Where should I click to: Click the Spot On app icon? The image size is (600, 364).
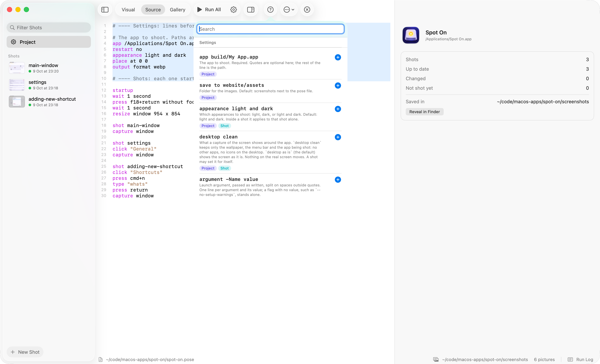coord(411,35)
